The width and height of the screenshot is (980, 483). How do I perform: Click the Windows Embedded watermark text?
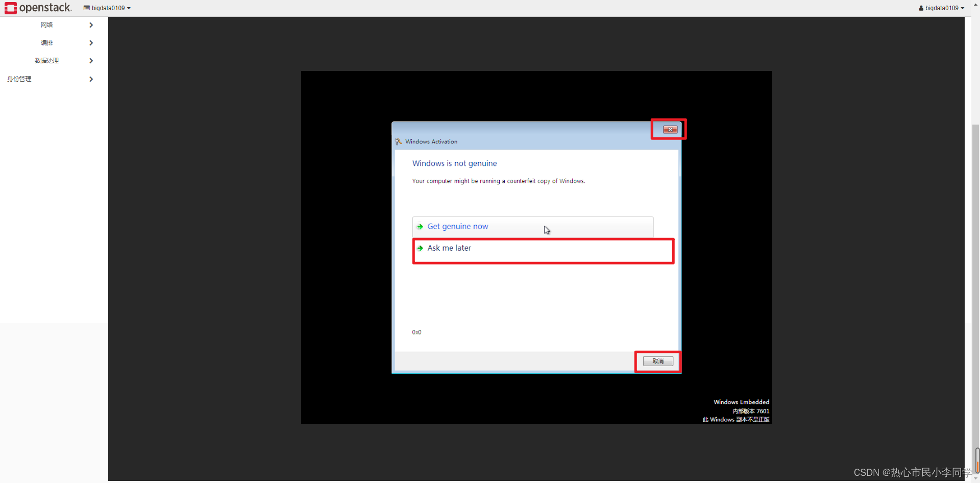[x=741, y=402]
